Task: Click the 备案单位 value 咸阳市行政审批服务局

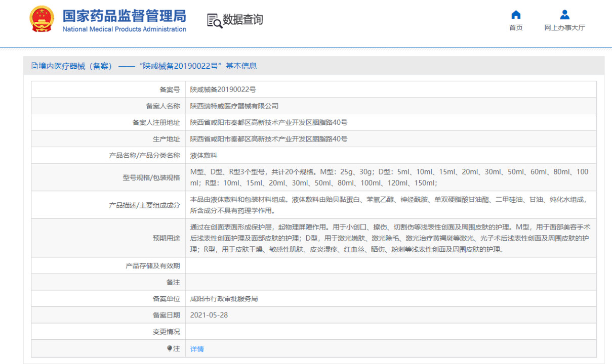Action: pos(224,299)
